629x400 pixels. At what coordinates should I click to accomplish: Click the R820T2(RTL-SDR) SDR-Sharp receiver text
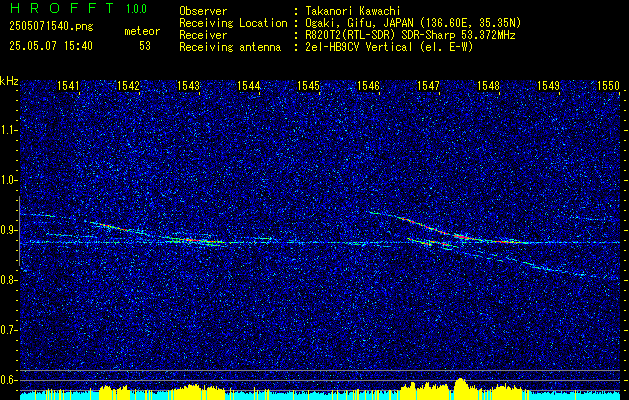click(408, 35)
